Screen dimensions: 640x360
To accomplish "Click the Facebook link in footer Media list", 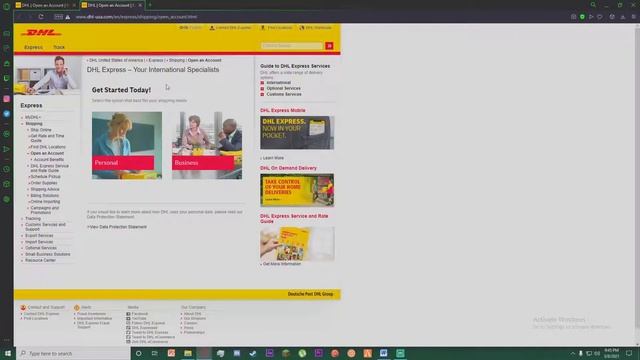I will click(x=140, y=314).
